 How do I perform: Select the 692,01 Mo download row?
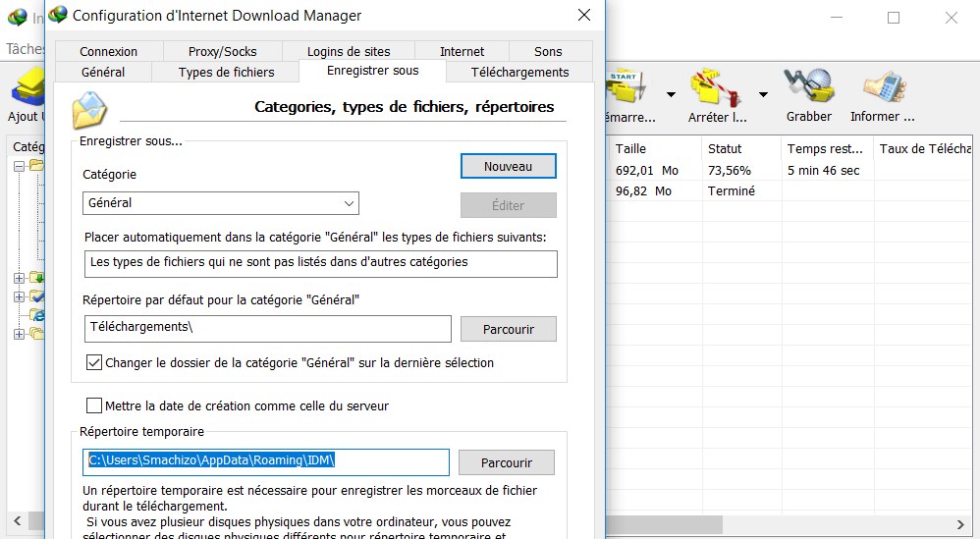790,171
